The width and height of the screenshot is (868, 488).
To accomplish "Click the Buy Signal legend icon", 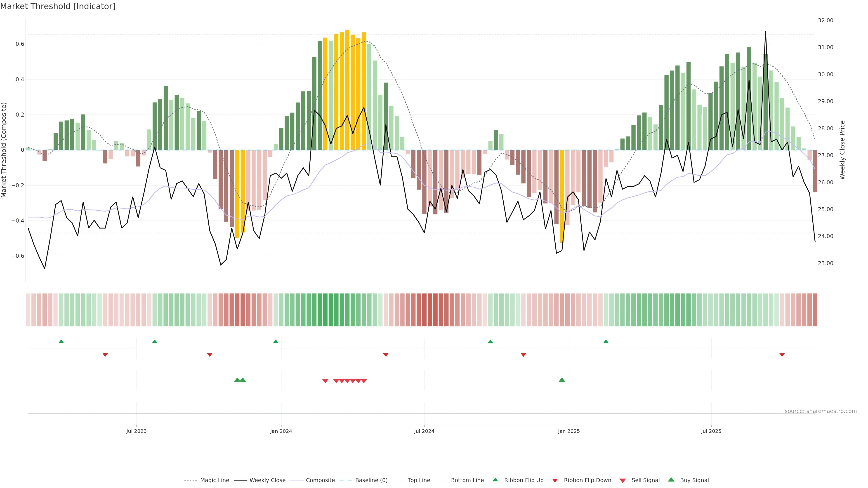I will (x=671, y=480).
